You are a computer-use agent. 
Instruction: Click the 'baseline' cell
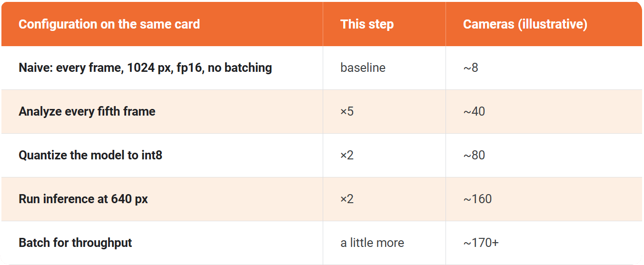(x=363, y=68)
